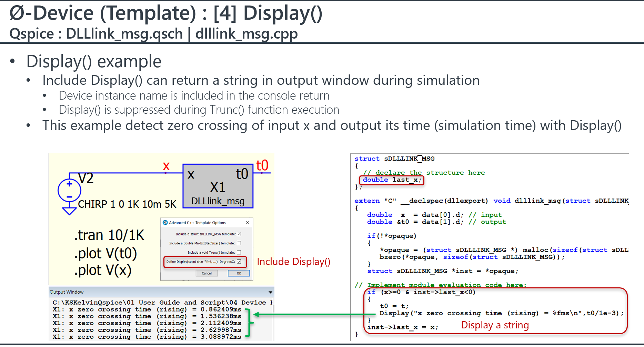Toggle the struct sDLLLINK_MSG template checkbox
Screen dimensions: 644x347
[239, 234]
